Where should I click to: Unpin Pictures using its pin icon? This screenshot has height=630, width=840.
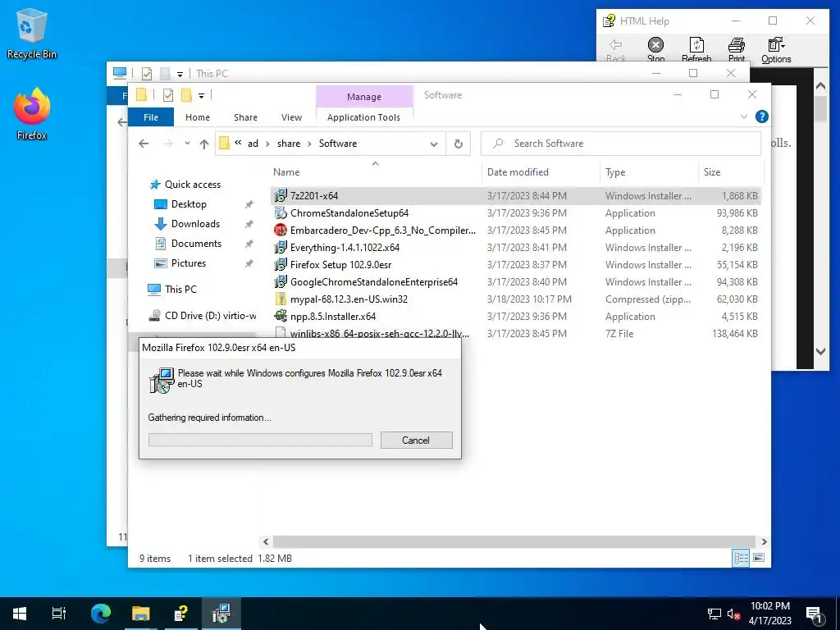[x=249, y=263]
